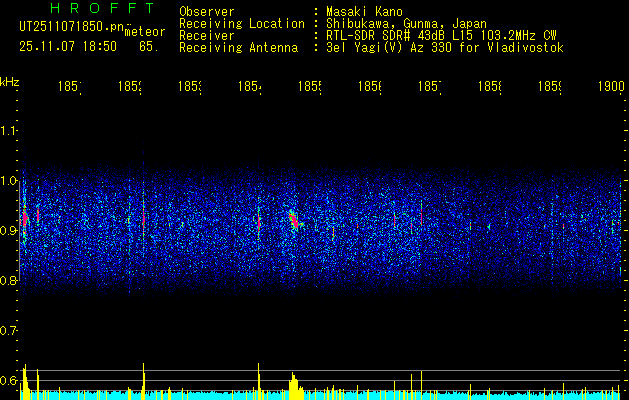Image resolution: width=629 pixels, height=400 pixels.
Task: Select the location Shibukawa, Gunma, Japan
Action: pyautogui.click(x=406, y=24)
